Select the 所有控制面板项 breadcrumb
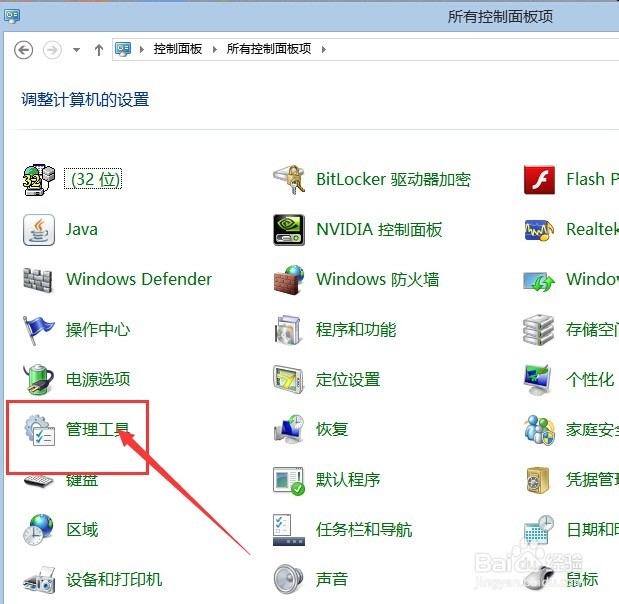The image size is (619, 604). [269, 49]
